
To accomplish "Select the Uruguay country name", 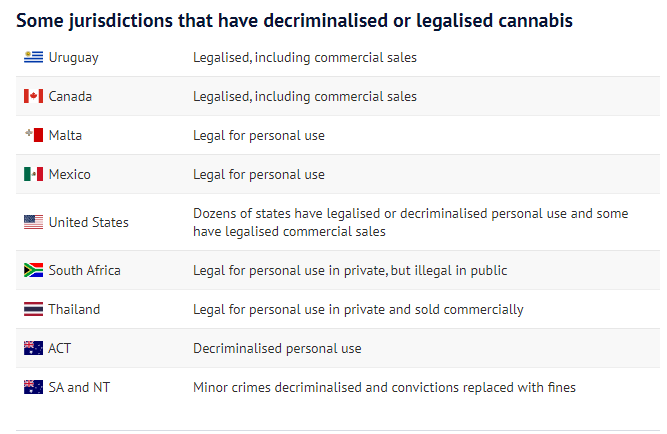I will click(x=74, y=57).
